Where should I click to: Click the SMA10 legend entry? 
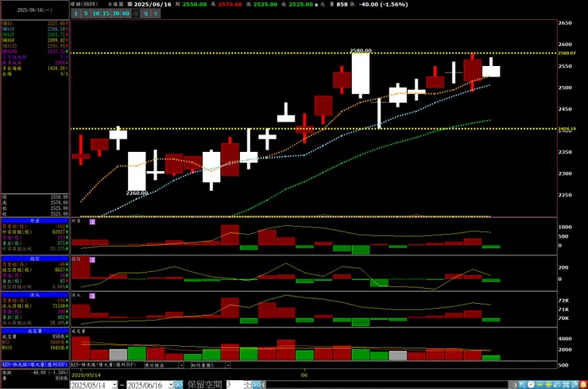35,29
